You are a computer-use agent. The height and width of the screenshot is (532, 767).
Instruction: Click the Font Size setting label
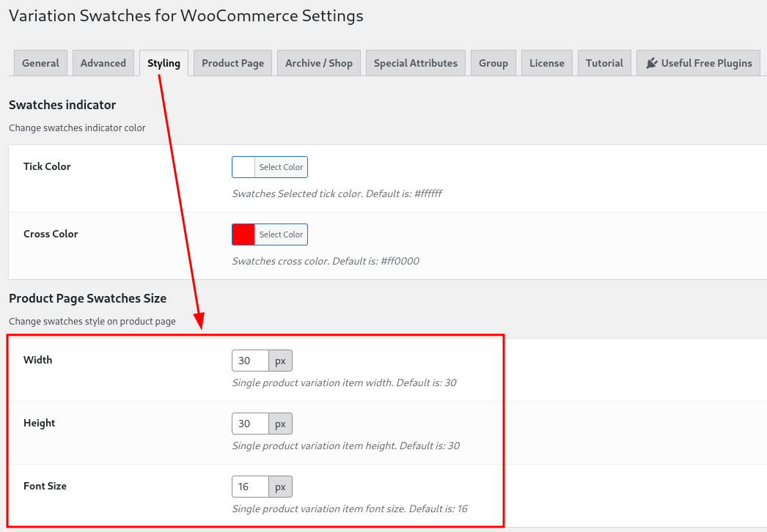click(45, 486)
